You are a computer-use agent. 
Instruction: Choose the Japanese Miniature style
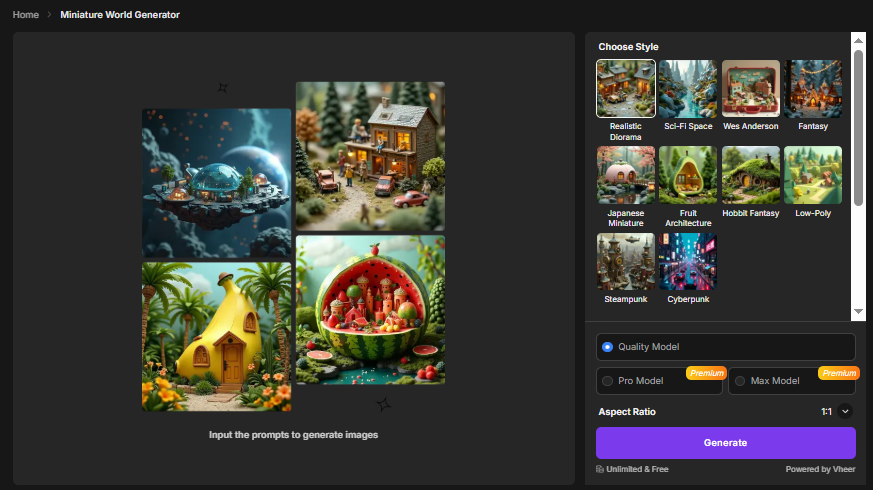point(625,175)
